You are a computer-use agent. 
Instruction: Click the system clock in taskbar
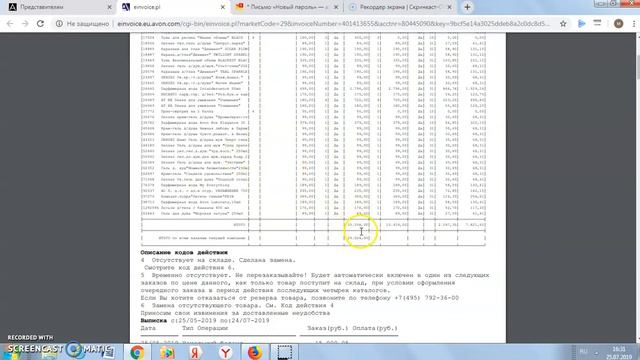click(619, 353)
